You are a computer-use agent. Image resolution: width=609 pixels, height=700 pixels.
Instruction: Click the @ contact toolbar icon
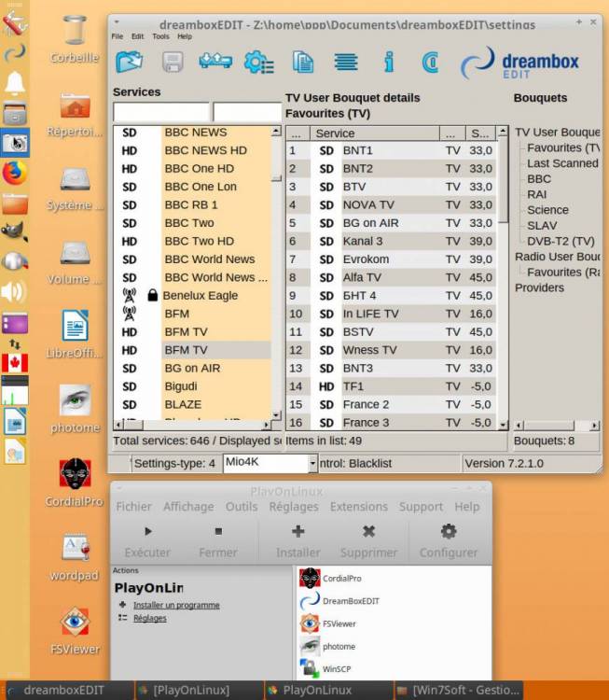point(430,62)
